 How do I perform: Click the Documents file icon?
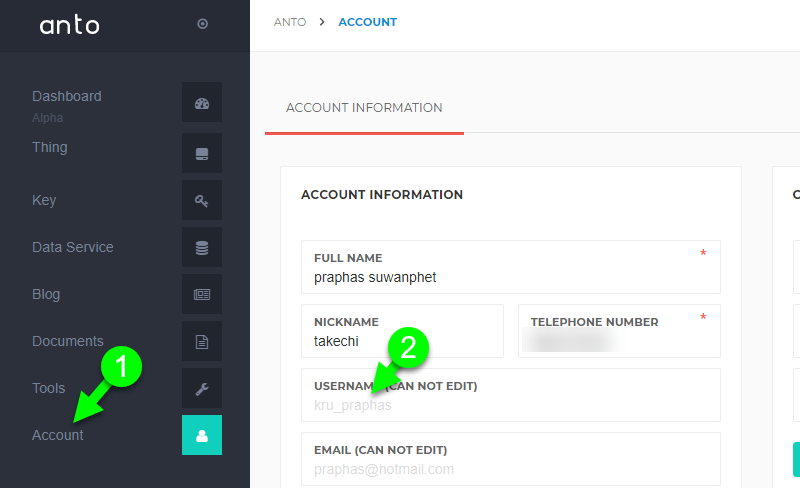(202, 342)
